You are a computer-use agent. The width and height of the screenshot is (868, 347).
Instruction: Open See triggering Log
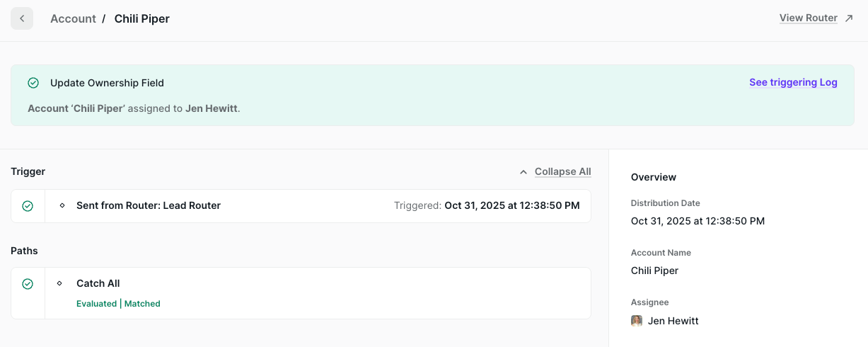pos(793,83)
